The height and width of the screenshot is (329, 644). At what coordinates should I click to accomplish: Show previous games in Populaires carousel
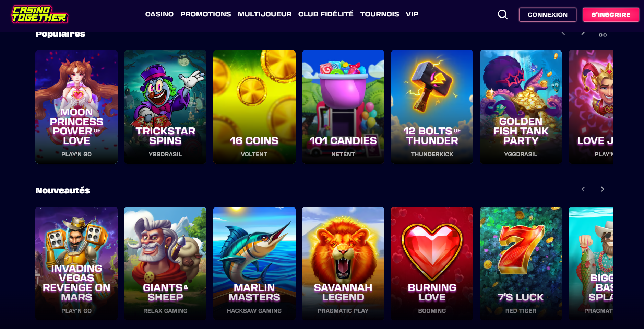(563, 33)
